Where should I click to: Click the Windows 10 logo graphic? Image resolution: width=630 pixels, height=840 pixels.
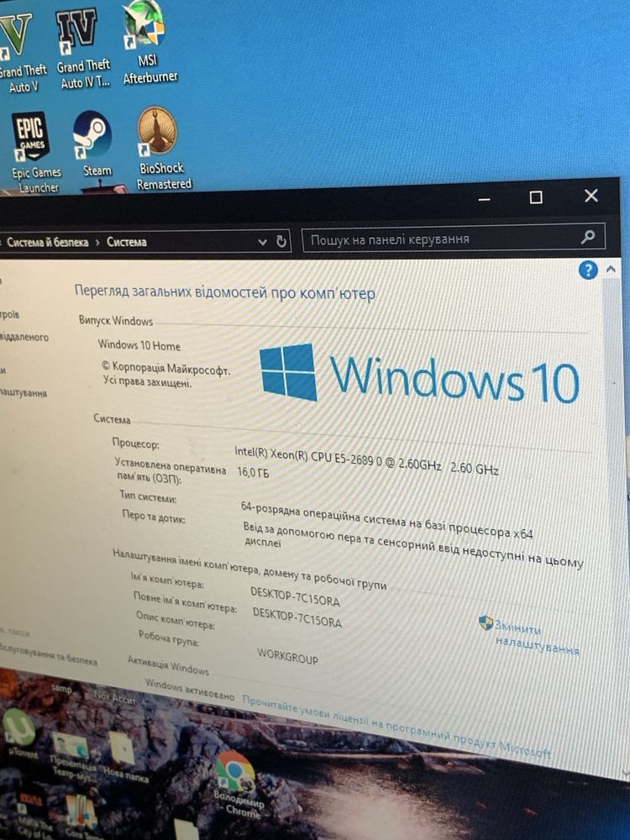[x=419, y=375]
